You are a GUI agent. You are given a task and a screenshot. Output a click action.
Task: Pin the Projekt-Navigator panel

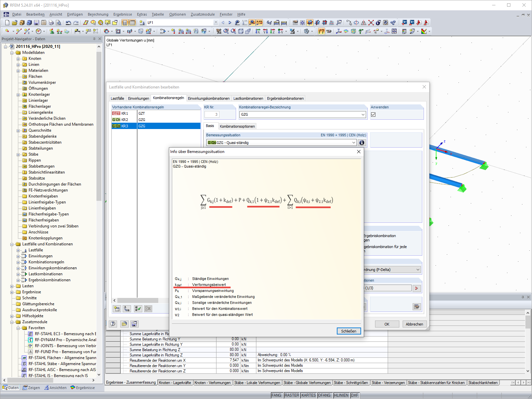pyautogui.click(x=94, y=39)
